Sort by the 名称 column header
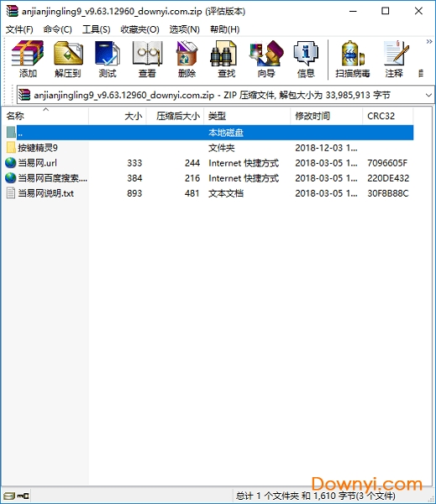 coord(45,116)
